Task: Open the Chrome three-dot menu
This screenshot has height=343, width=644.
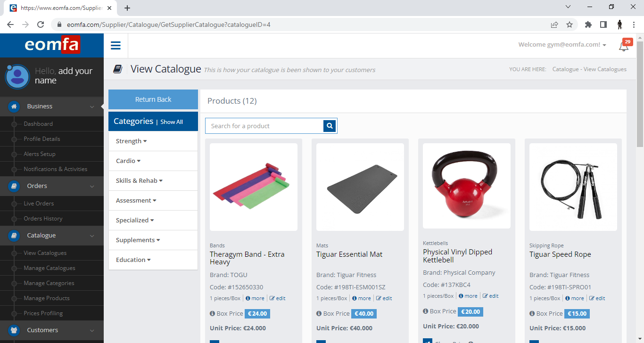Action: pyautogui.click(x=634, y=24)
